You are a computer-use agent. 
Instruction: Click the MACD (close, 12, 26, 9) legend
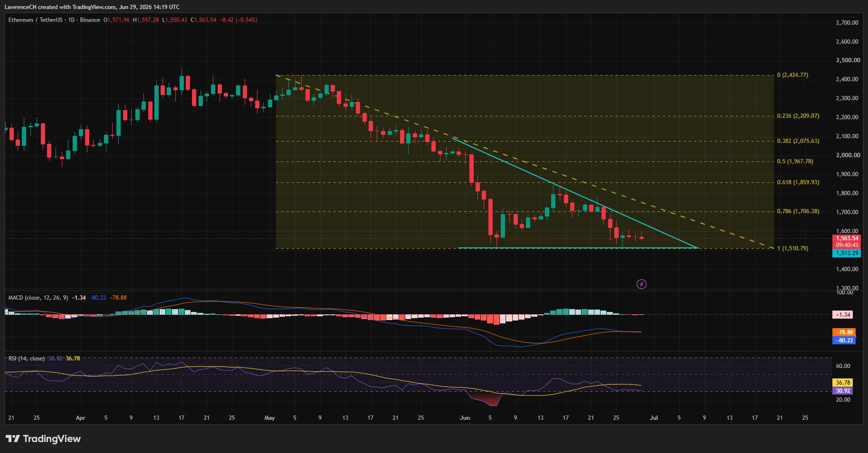38,298
